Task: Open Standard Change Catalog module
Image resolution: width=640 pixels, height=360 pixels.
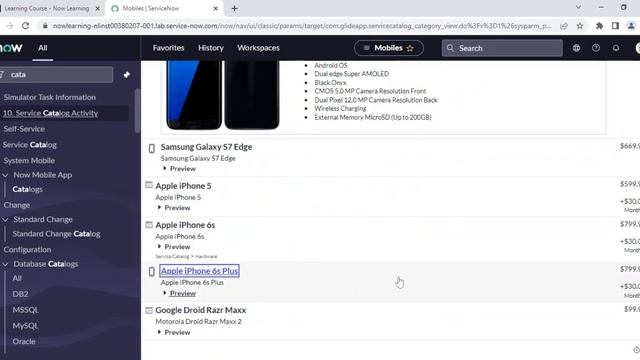Action: [56, 234]
